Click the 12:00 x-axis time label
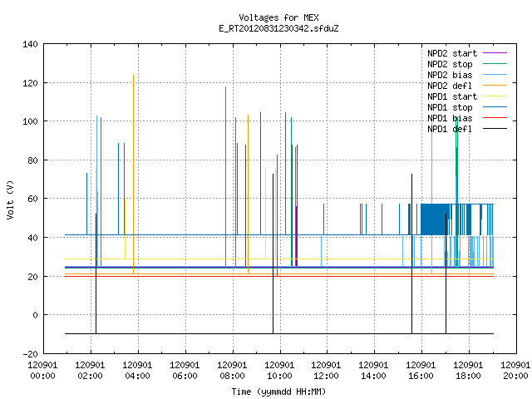This screenshot has width=532, height=399. (x=327, y=376)
